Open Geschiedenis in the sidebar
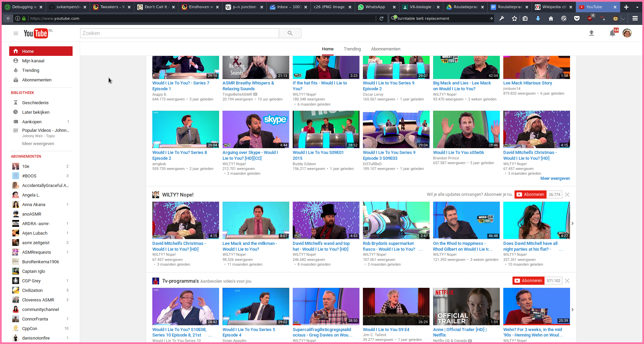Viewport: 644px width, 344px height. 35,103
